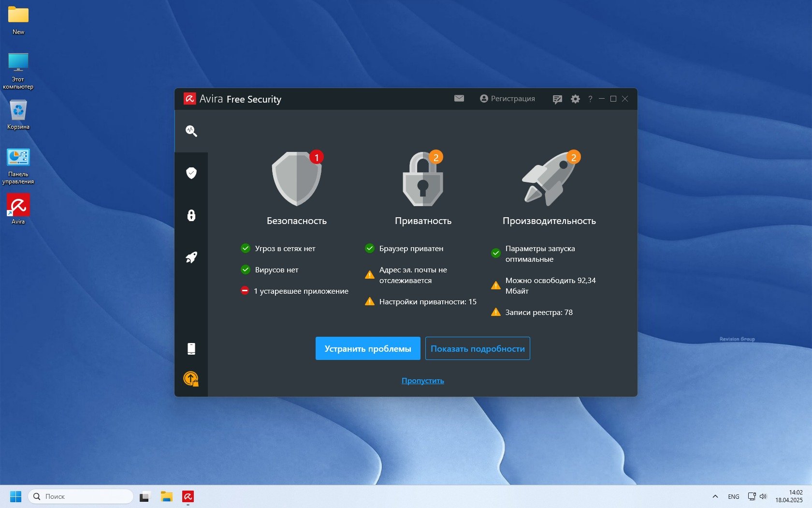The width and height of the screenshot is (812, 508).
Task: Click the Пропустить link
Action: [x=423, y=381]
